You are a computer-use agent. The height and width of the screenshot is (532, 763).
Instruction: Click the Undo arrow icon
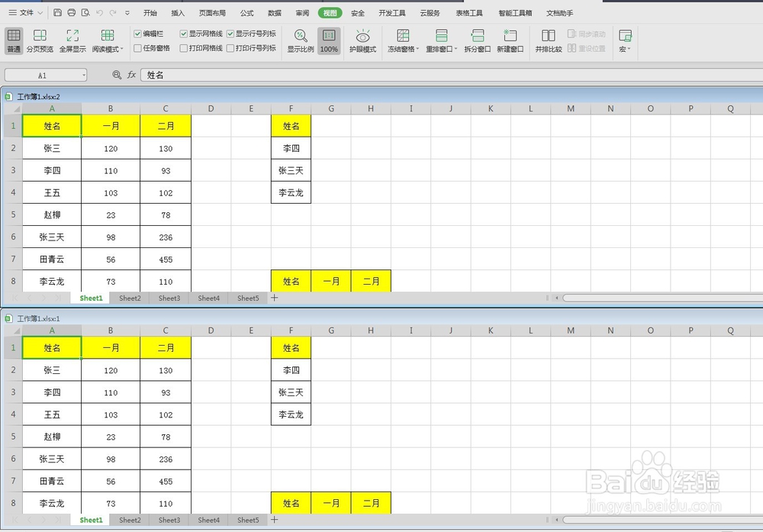pyautogui.click(x=99, y=13)
